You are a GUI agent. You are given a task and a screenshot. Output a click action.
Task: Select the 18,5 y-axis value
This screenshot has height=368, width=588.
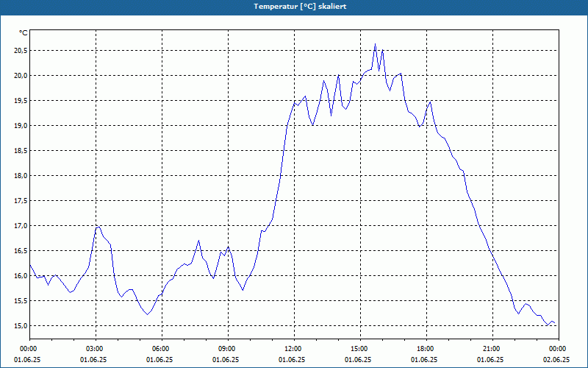pyautogui.click(x=21, y=151)
